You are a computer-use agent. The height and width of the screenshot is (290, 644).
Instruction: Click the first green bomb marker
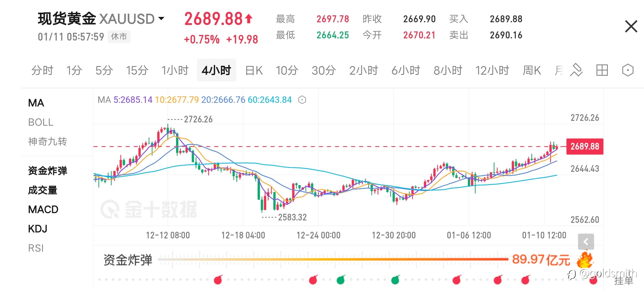341,280
